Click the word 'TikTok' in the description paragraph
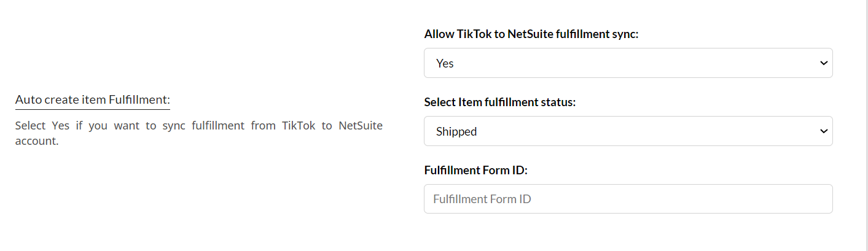 point(298,126)
